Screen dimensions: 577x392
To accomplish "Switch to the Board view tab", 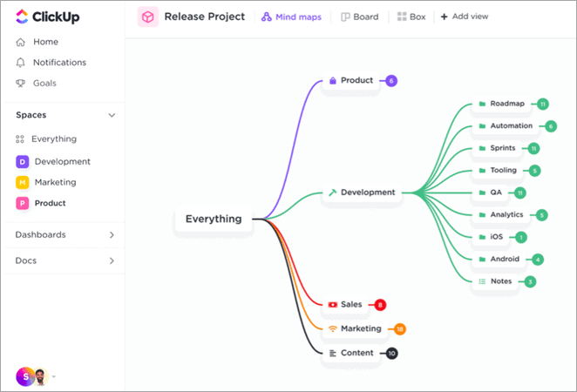I will click(x=359, y=17).
